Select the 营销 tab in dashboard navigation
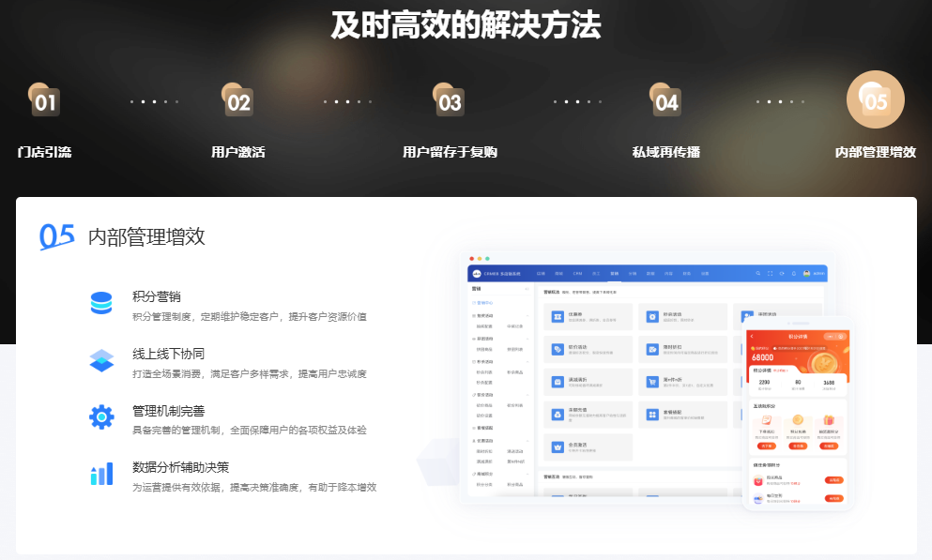The height and width of the screenshot is (560, 932). (614, 274)
